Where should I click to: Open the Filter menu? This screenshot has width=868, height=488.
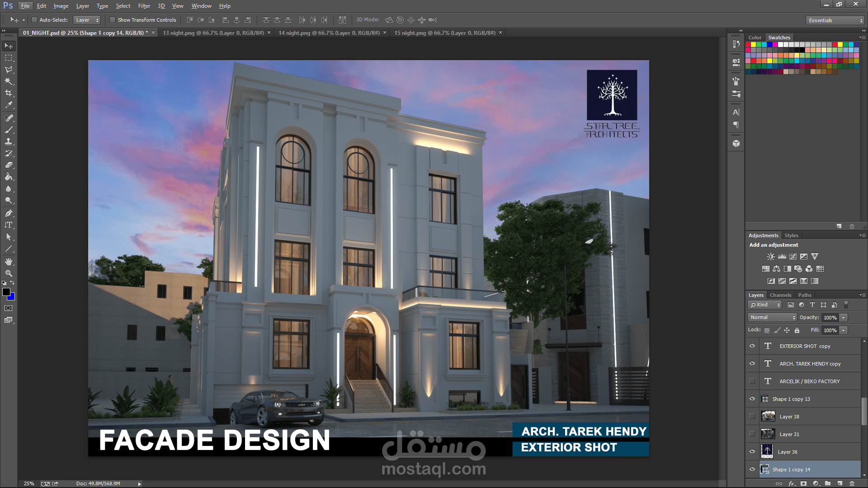(144, 6)
